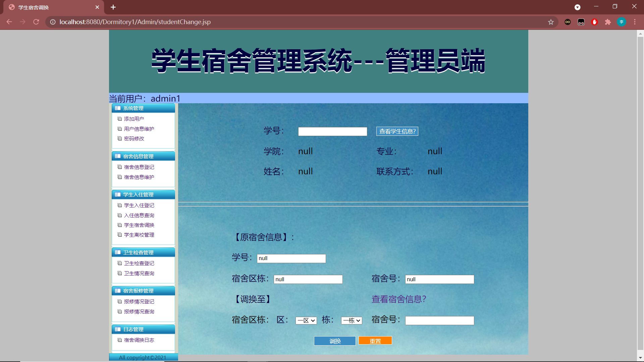Click the ad-blocker extension icon
The height and width of the screenshot is (362, 644).
595,22
